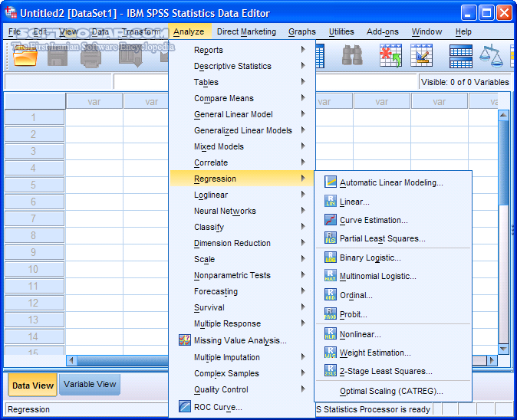Click the Curve Estimation icon

(331, 220)
